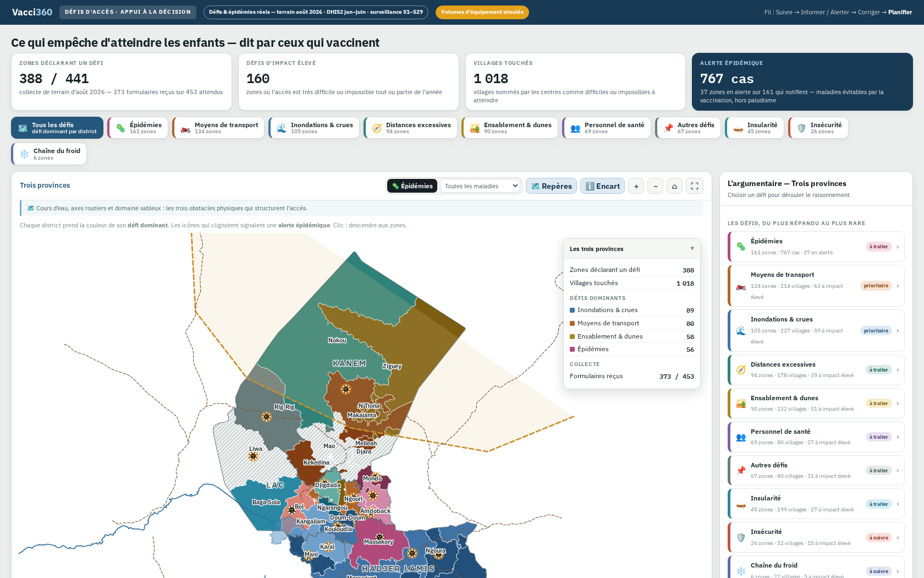The height and width of the screenshot is (578, 924).
Task: Click the compass icon of Distances excessives chip
Action: pyautogui.click(x=377, y=128)
